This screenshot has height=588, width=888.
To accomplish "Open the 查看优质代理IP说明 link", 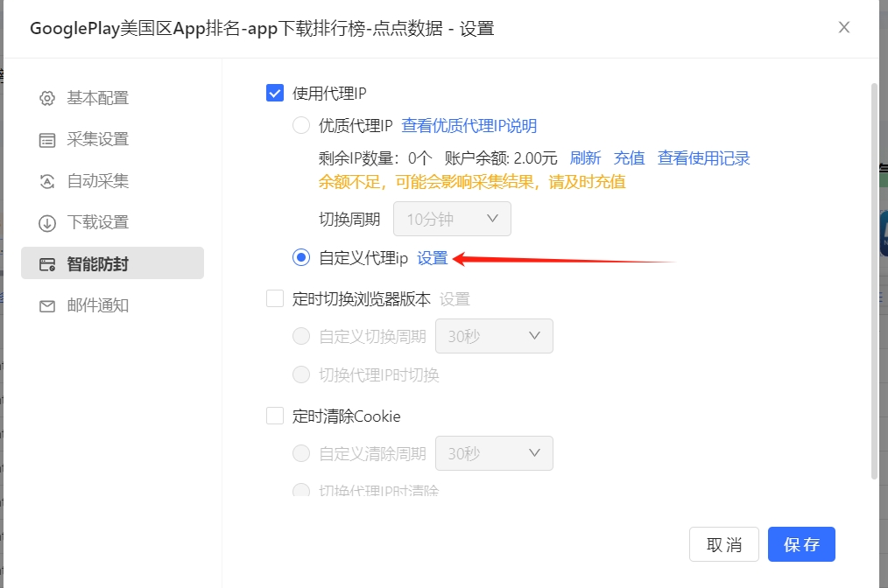I will [x=469, y=126].
